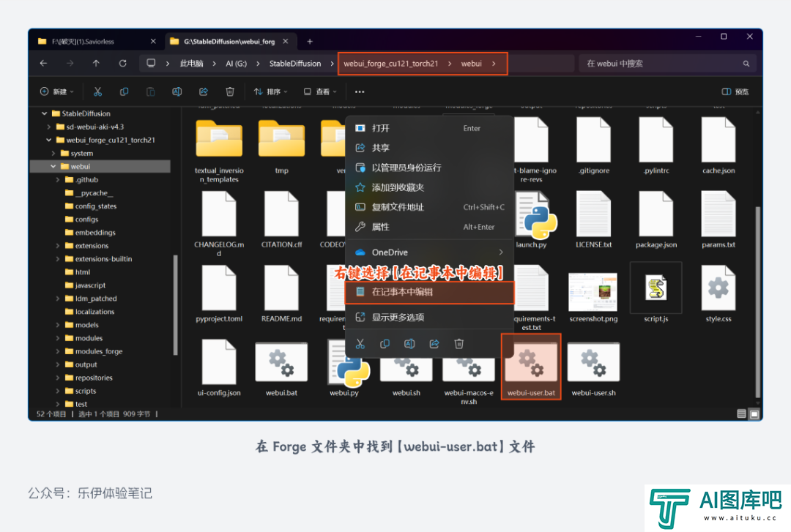Open the toolbar's three-dot more menu
The width and height of the screenshot is (791, 532).
pos(360,91)
